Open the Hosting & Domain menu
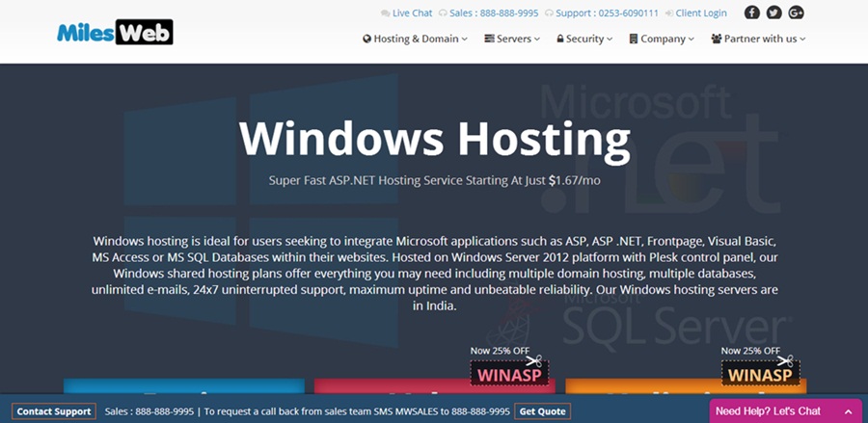The width and height of the screenshot is (868, 423). coord(415,39)
